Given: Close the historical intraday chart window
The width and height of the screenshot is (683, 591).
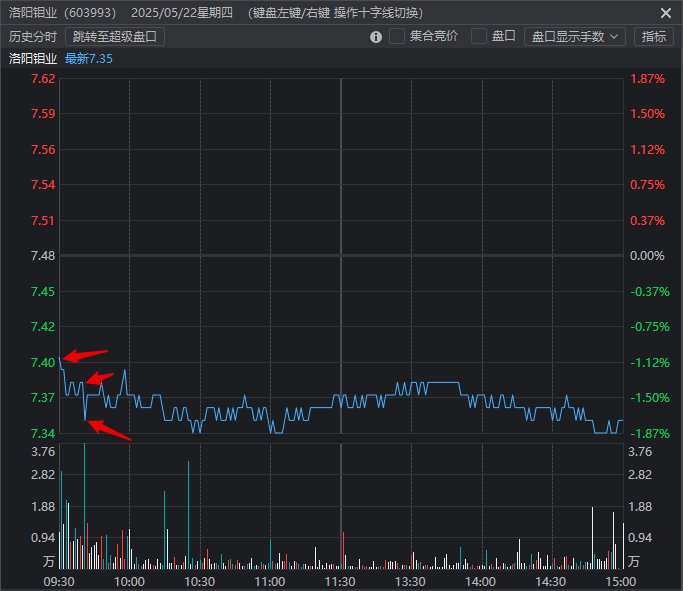Looking at the screenshot, I should [666, 13].
